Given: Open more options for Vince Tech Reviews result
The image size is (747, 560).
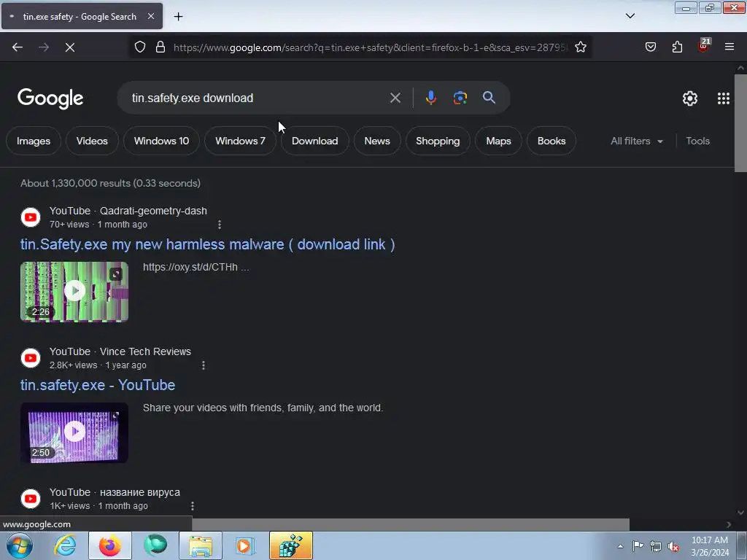Looking at the screenshot, I should click(204, 365).
